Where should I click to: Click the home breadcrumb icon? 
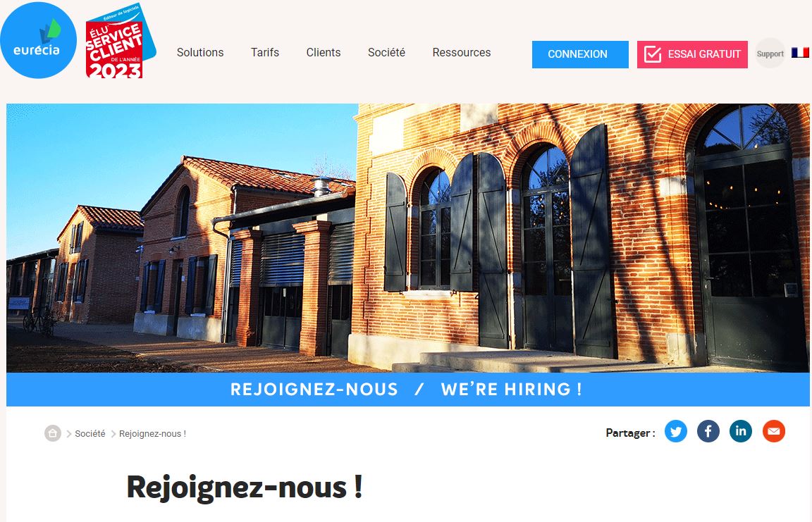[53, 433]
